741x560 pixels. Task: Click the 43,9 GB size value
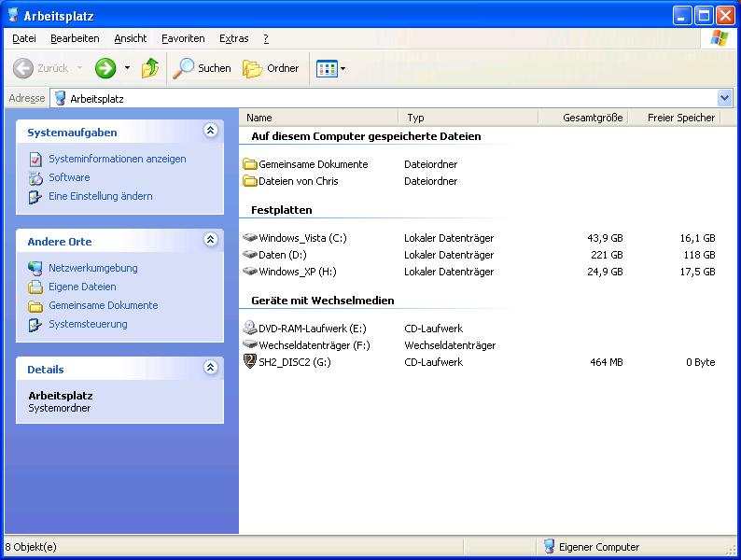605,238
